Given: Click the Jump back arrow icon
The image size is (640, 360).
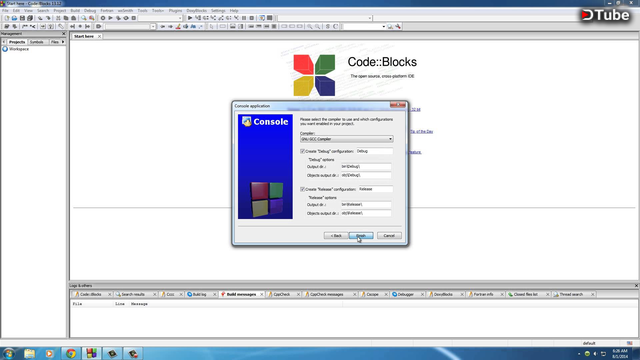Looking at the screenshot, I should tap(162, 27).
